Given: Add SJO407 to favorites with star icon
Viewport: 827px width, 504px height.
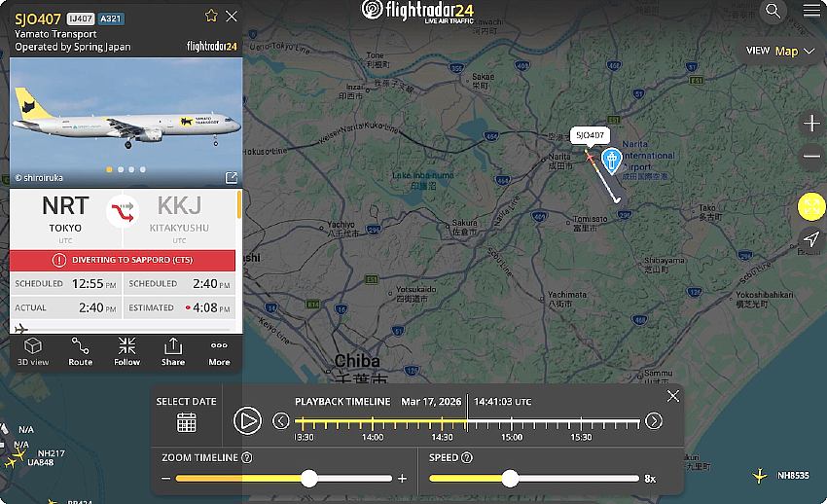Looking at the screenshot, I should click(211, 16).
